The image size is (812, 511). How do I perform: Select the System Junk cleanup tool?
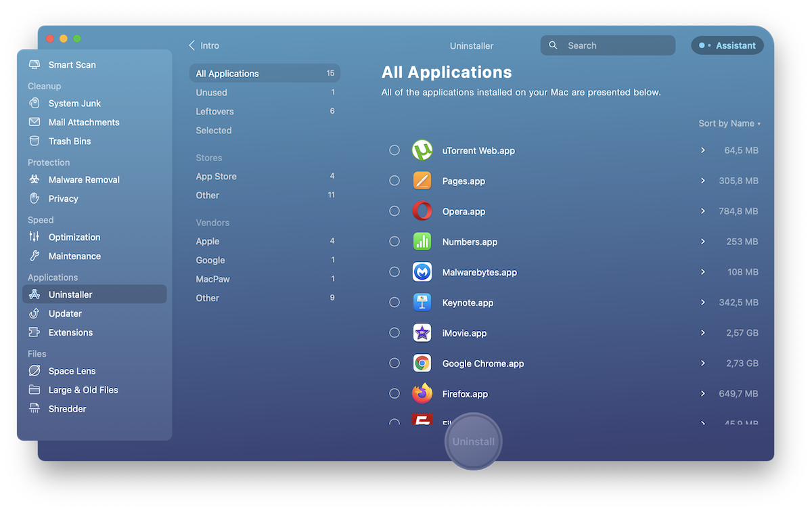(74, 103)
